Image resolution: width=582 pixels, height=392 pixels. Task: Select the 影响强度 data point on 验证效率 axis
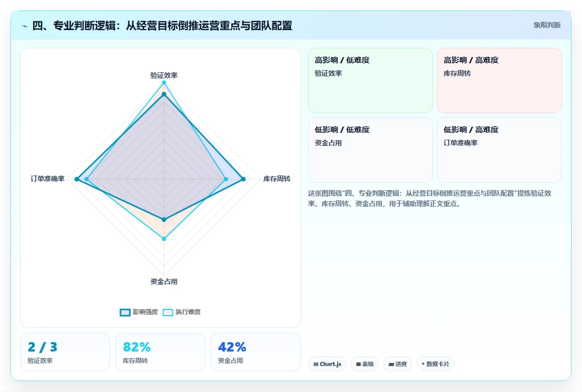[164, 94]
